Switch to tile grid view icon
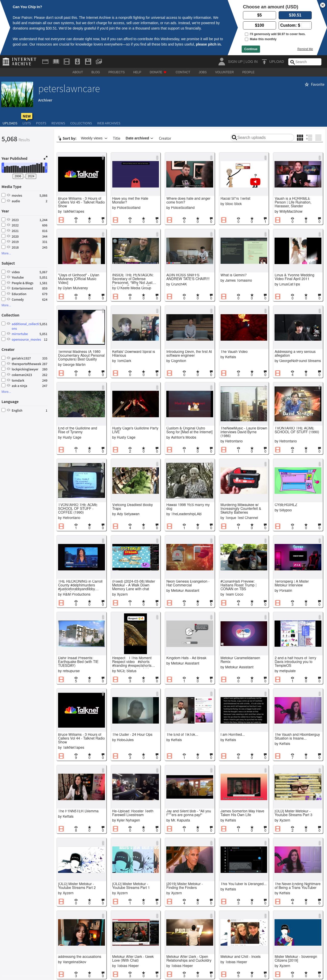The image size is (327, 980). point(300,138)
